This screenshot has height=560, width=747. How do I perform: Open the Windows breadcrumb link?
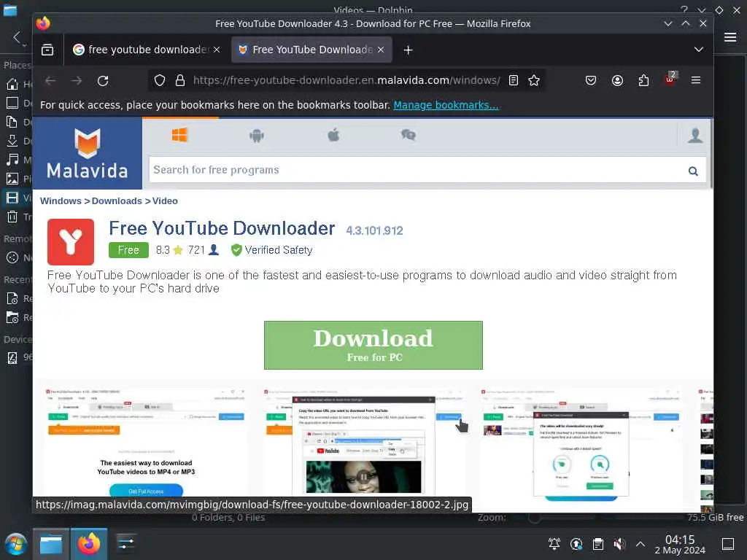tap(61, 201)
